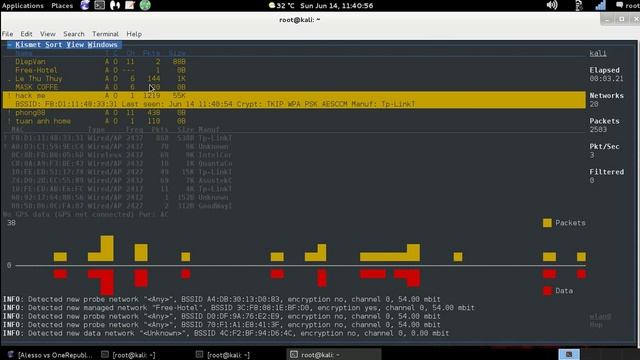The image size is (640, 360).
Task: Open the terminal View menu
Action: tap(47, 34)
